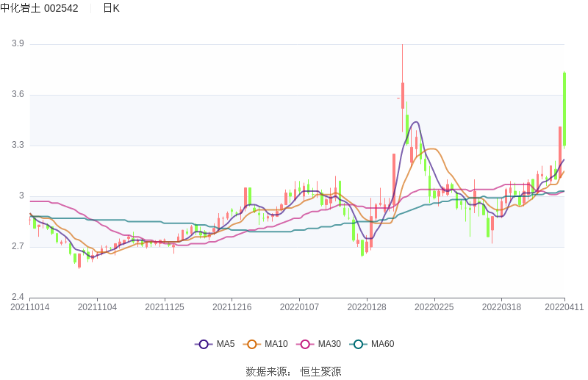Click the 恒生聚源 data source text
Screen dimensions: 588x380
320,372
